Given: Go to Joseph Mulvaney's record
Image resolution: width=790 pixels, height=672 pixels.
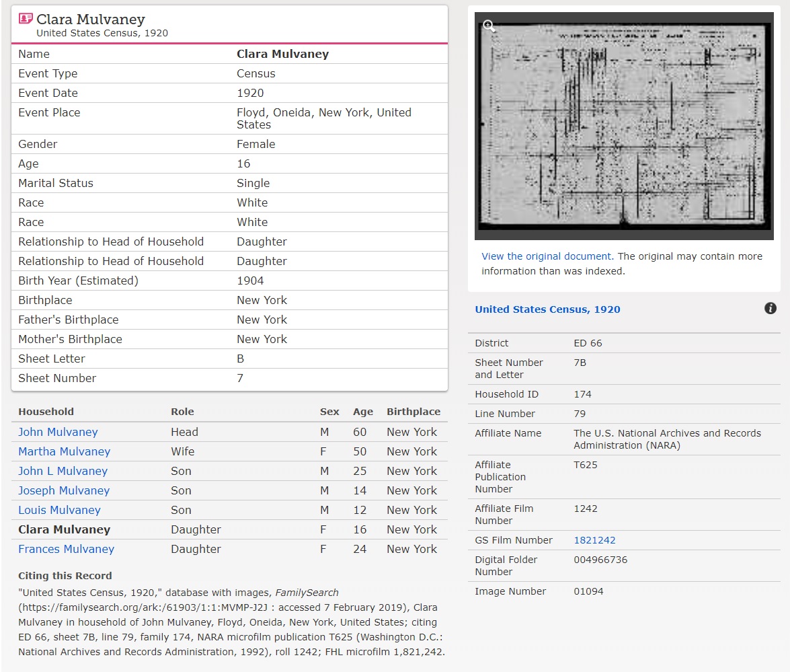Looking at the screenshot, I should coord(64,490).
